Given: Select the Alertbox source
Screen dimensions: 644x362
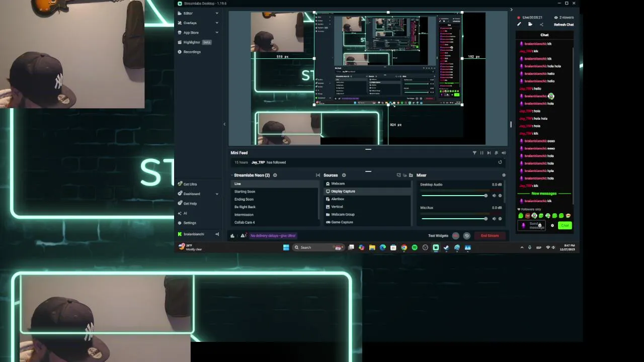Looking at the screenshot, I should point(367,199).
